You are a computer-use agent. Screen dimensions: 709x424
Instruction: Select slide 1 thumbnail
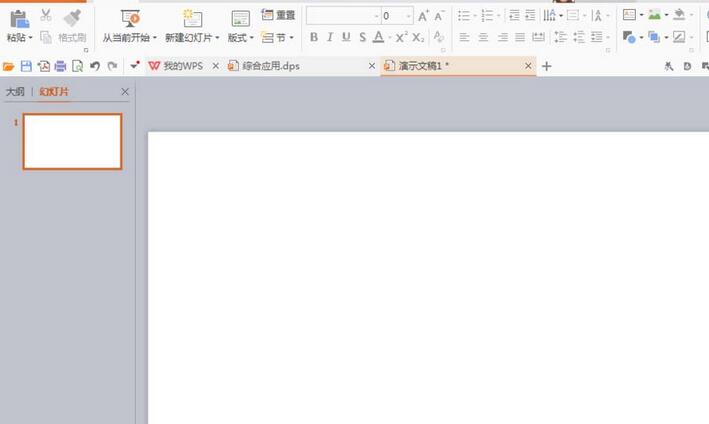[72, 141]
